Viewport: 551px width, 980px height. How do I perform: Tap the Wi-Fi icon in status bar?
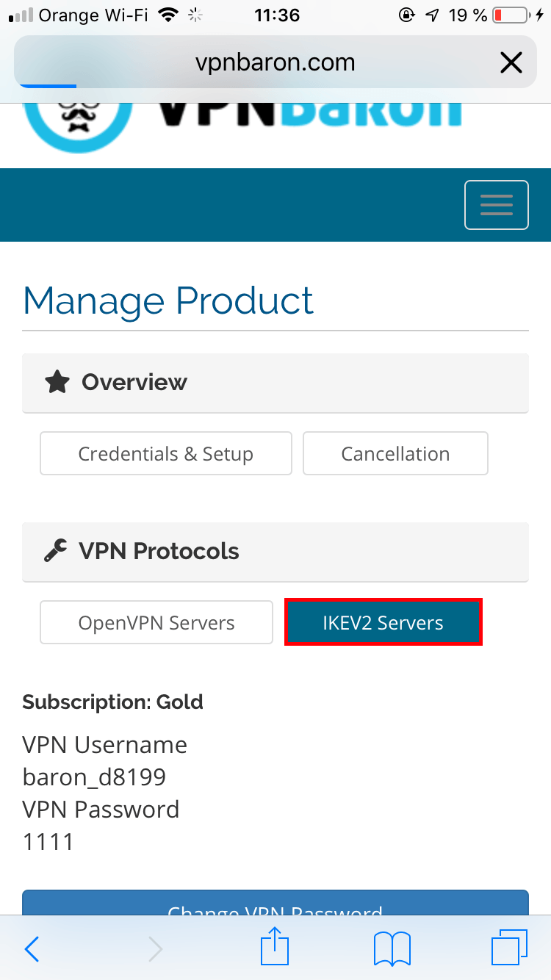tap(170, 15)
